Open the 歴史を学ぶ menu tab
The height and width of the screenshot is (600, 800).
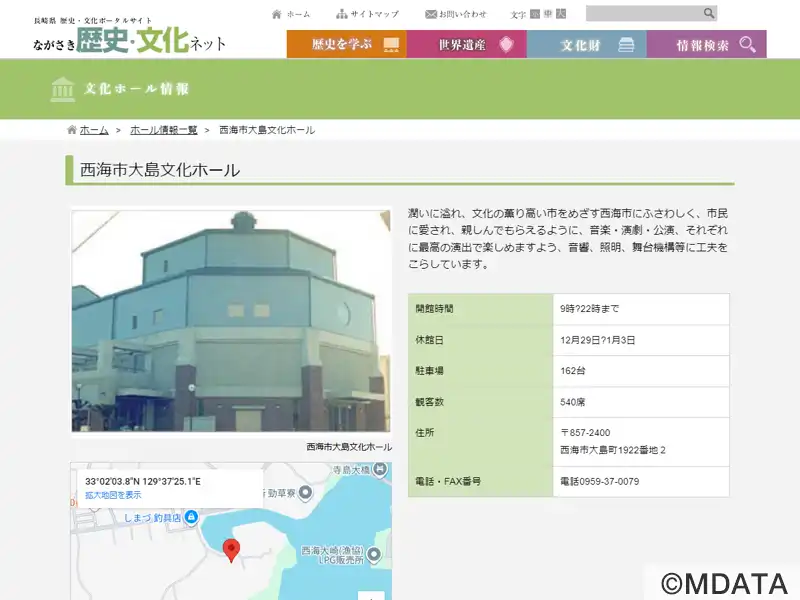[x=346, y=44]
